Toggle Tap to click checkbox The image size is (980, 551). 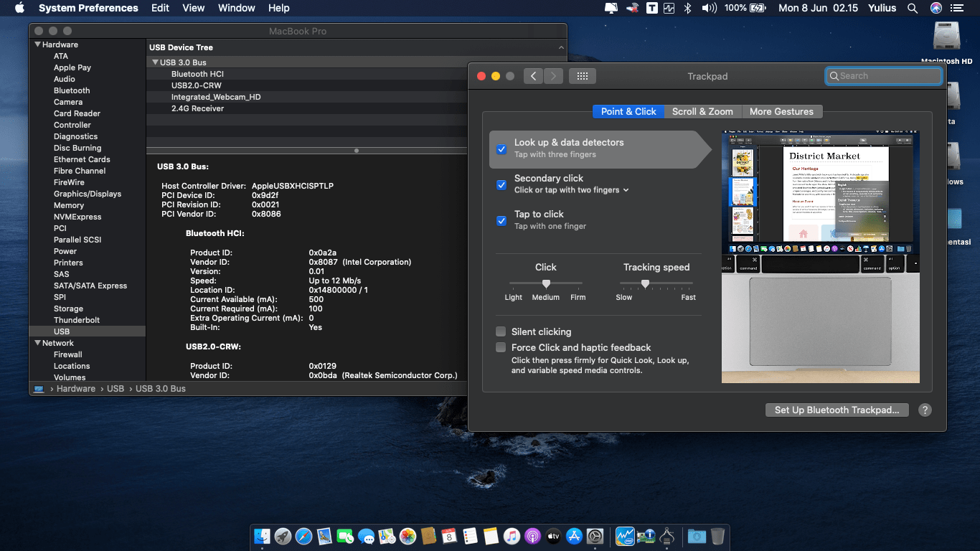click(501, 221)
